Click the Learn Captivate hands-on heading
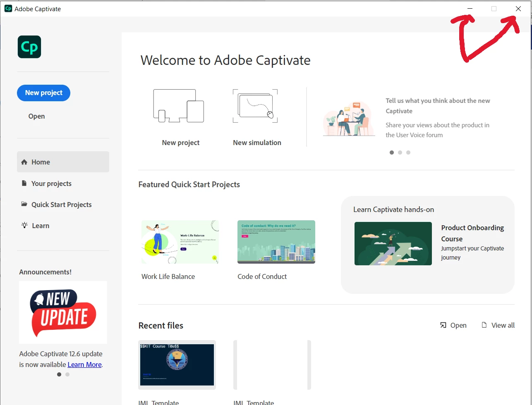 click(x=393, y=210)
